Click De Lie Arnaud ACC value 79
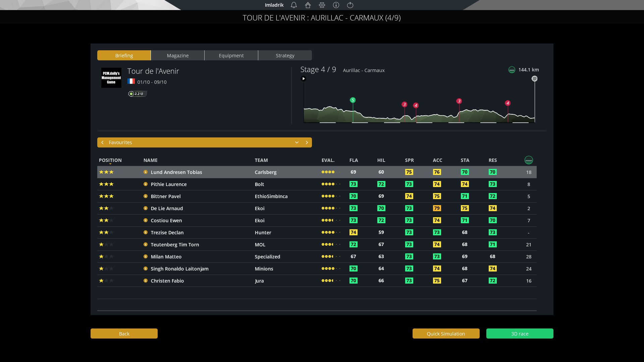The height and width of the screenshot is (362, 644). (437, 208)
